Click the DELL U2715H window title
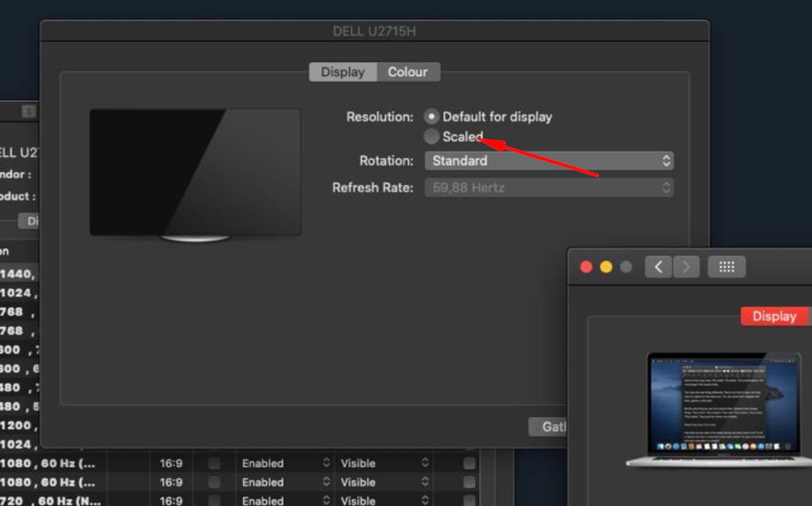 (x=374, y=31)
